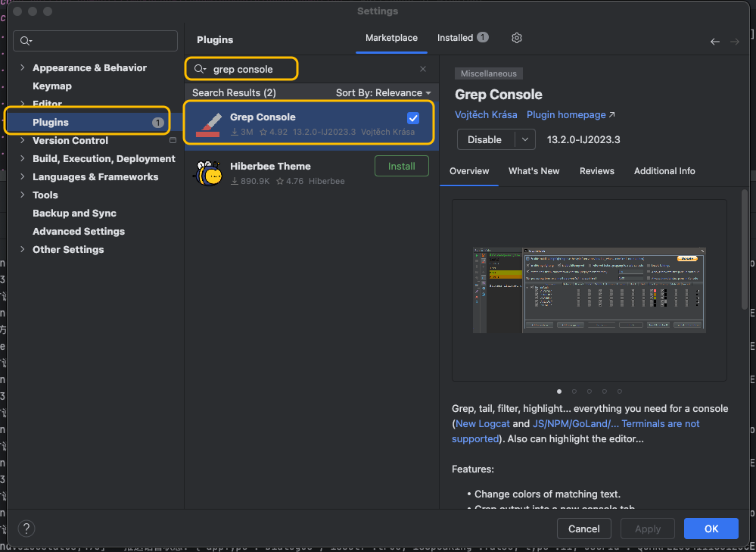Image resolution: width=756 pixels, height=552 pixels.
Task: Click the magnifier icon in settings search
Action: pos(26,41)
